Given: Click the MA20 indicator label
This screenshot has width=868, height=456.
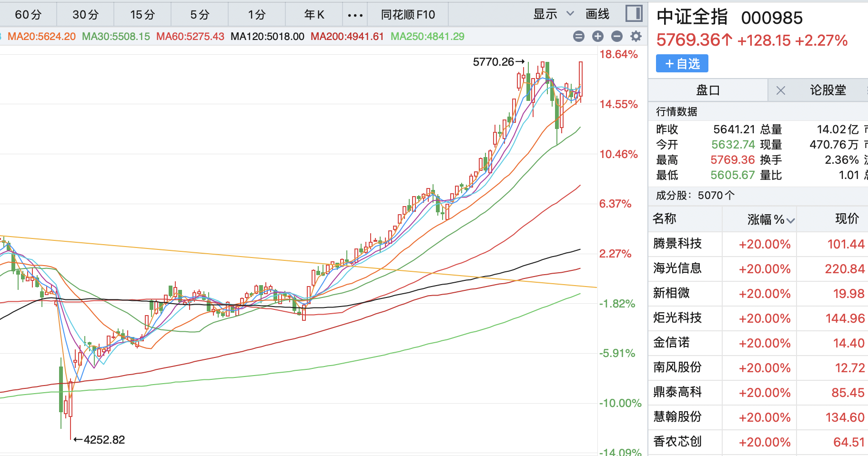Looking at the screenshot, I should click(41, 37).
